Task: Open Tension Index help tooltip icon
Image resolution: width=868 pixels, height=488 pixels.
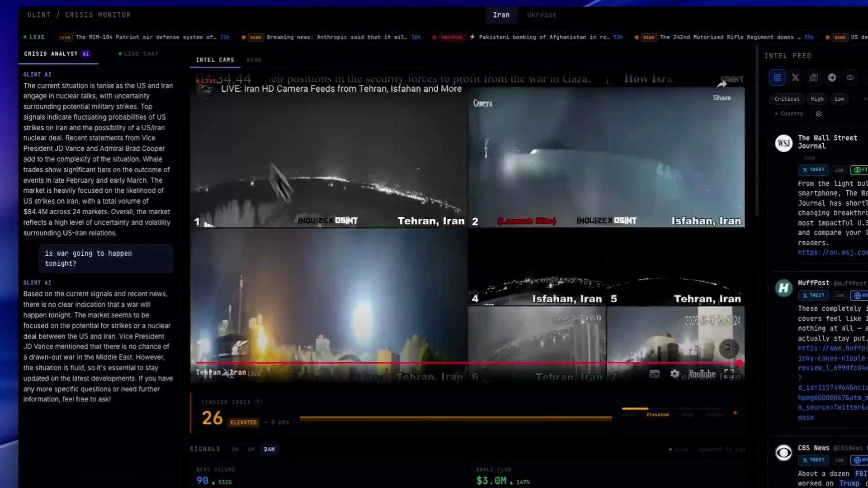Action: (258, 402)
